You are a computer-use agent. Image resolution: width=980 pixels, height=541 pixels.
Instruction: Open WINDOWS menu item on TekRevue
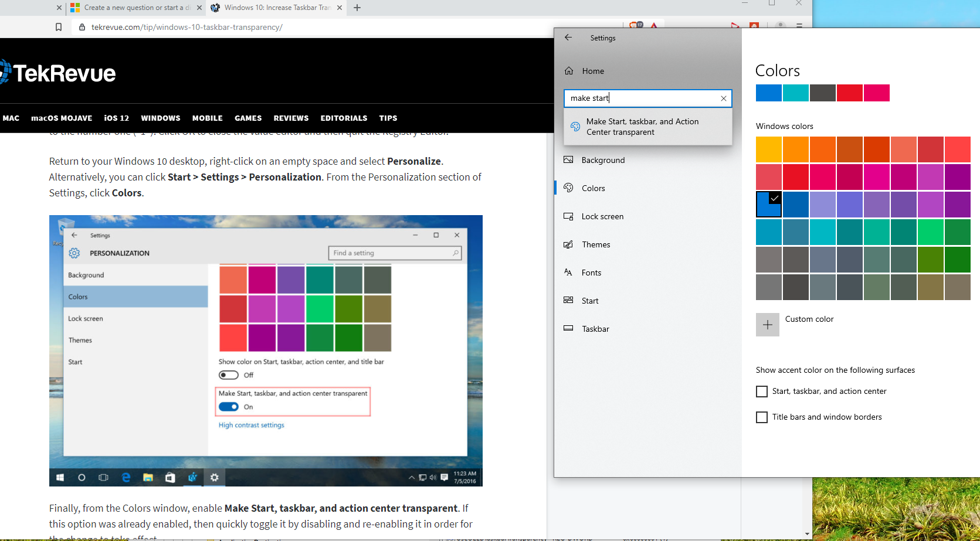(x=161, y=118)
